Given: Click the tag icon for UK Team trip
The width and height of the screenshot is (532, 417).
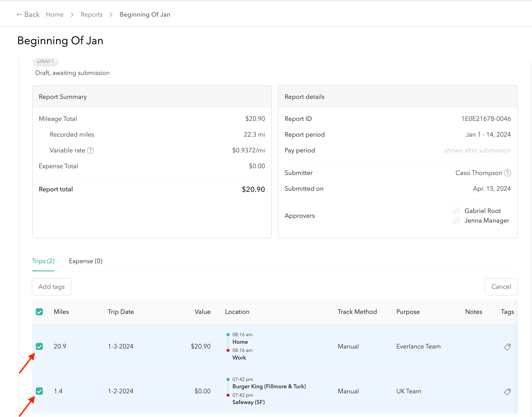Looking at the screenshot, I should (x=507, y=392).
